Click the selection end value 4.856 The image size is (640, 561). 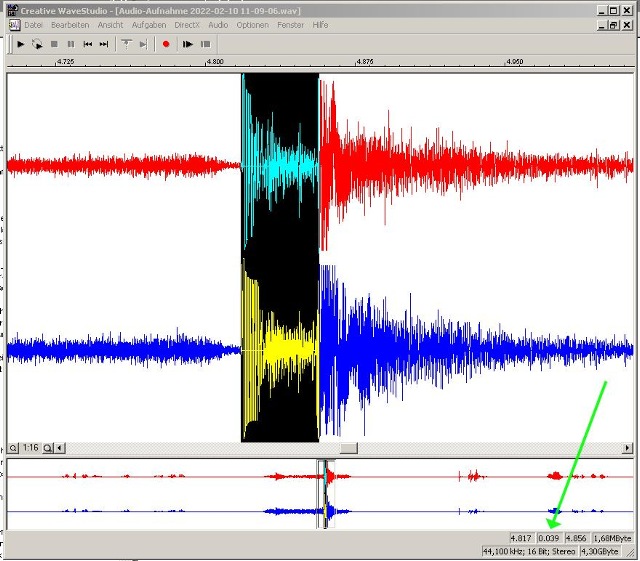[x=576, y=538]
